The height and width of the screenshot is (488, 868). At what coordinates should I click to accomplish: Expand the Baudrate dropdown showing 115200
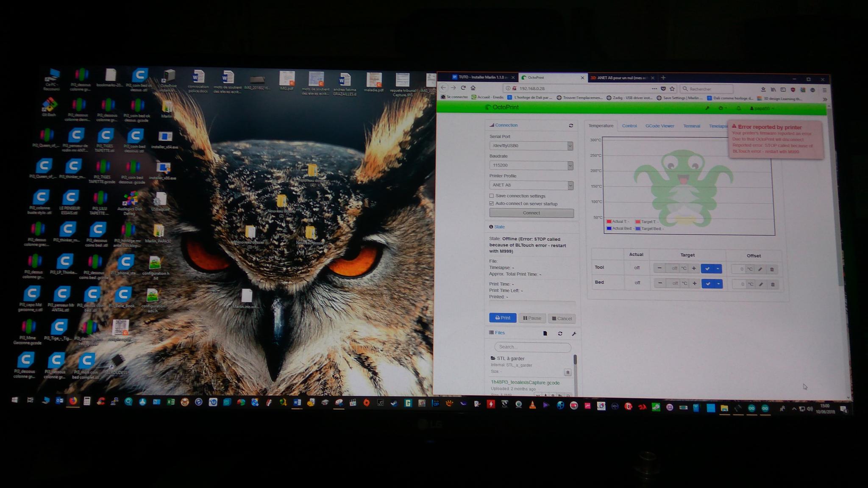531,165
